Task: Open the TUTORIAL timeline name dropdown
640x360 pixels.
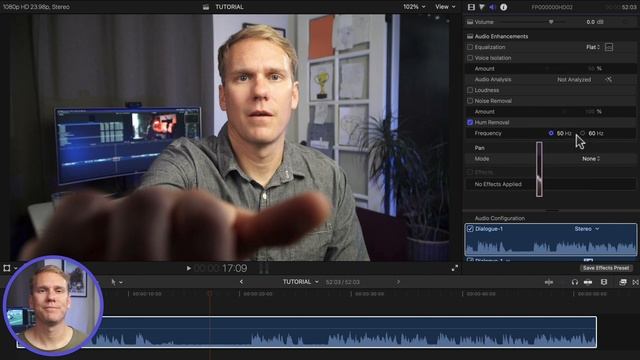Action: point(300,282)
